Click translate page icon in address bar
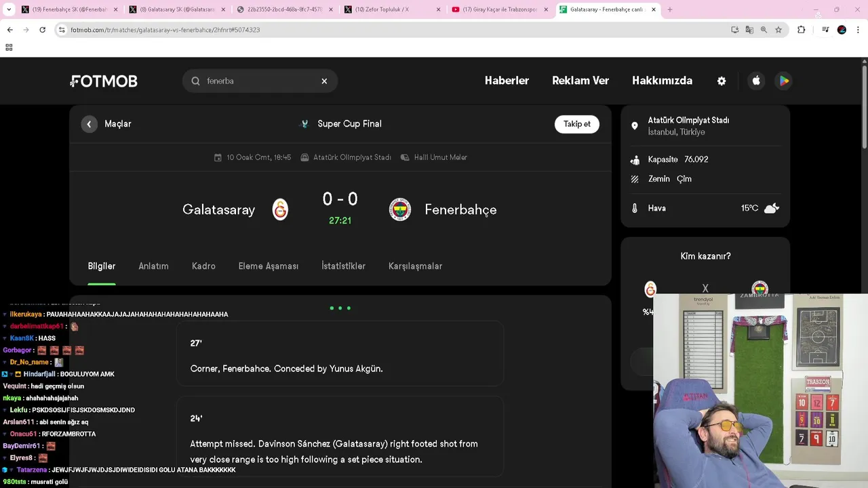This screenshot has width=868, height=488. point(749,30)
